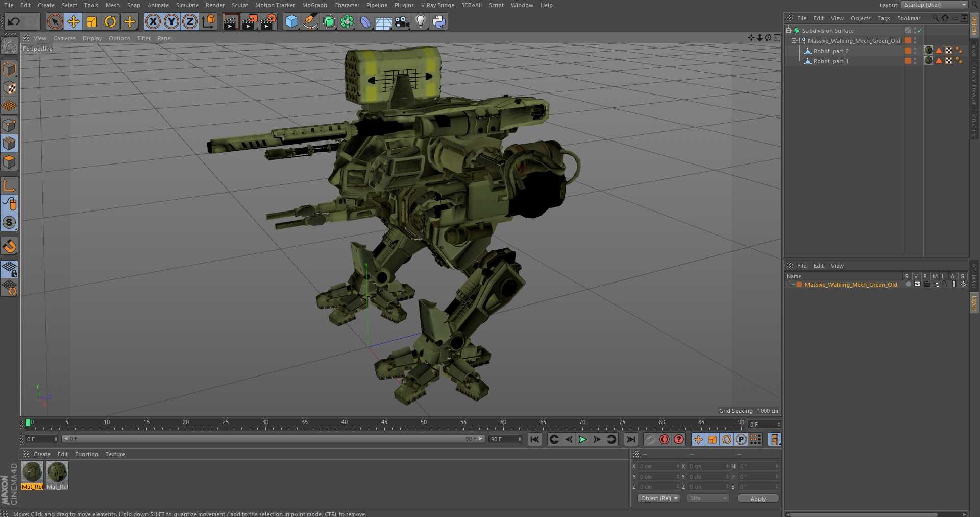Click the Python script icon
The width and height of the screenshot is (980, 517).
[x=439, y=21]
